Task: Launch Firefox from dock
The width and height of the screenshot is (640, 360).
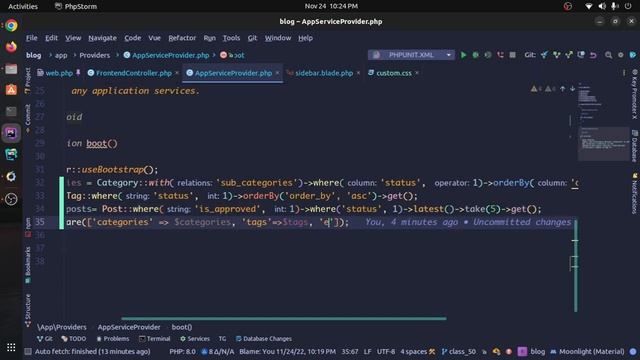Action: coord(11,47)
